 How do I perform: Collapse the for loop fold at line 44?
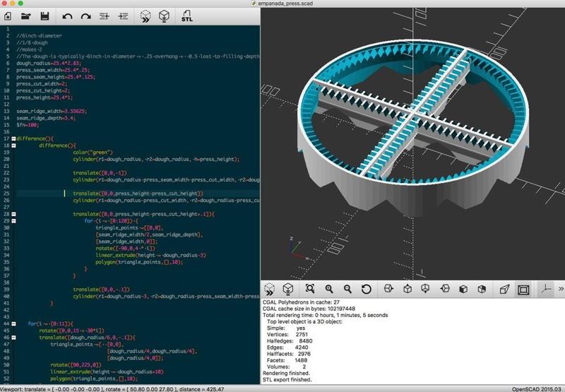[x=13, y=323]
